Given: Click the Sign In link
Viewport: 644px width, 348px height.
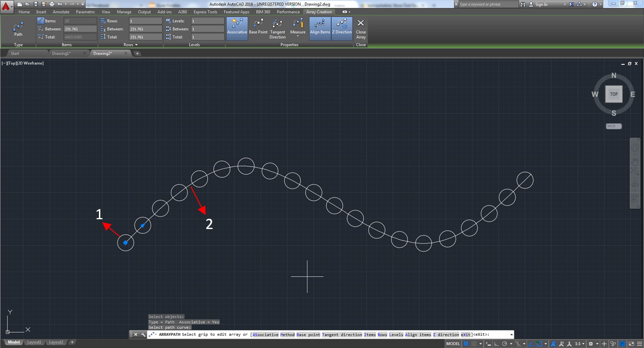Looking at the screenshot, I should (541, 4).
